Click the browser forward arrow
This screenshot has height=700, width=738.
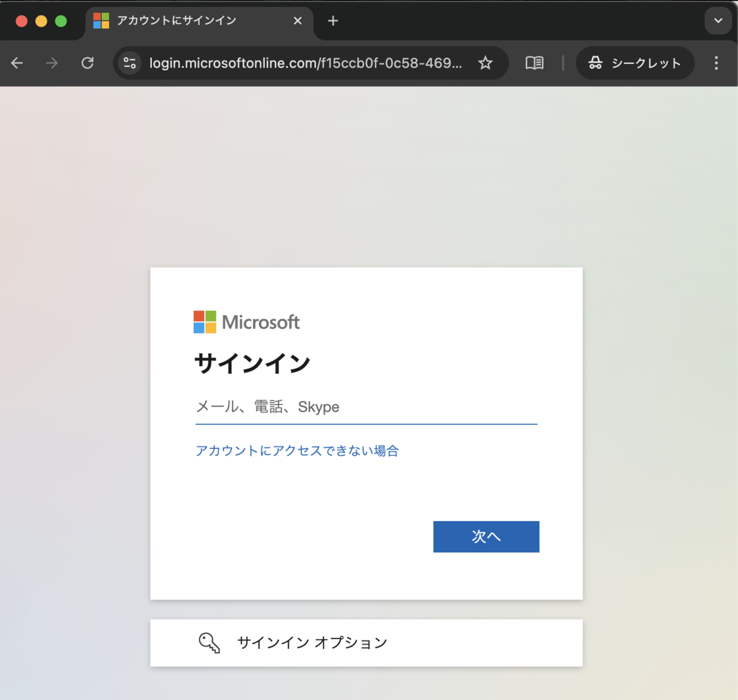coord(52,63)
